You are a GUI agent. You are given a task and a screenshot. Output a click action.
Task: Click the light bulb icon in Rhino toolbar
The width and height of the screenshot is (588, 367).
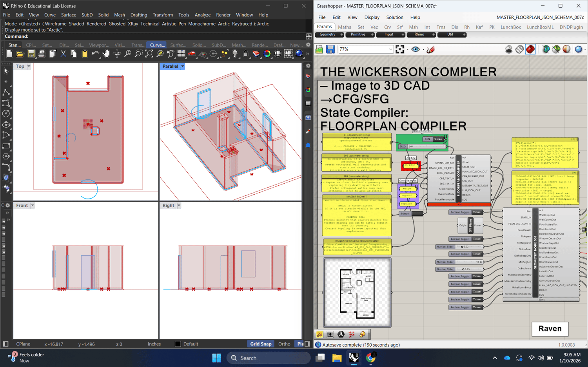(235, 54)
